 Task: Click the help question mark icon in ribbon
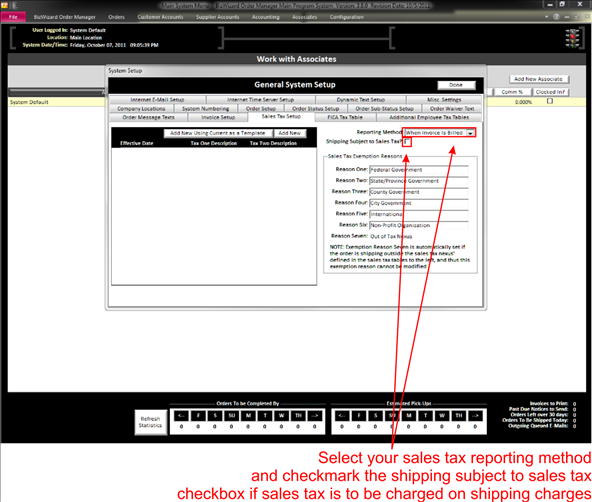[x=556, y=17]
